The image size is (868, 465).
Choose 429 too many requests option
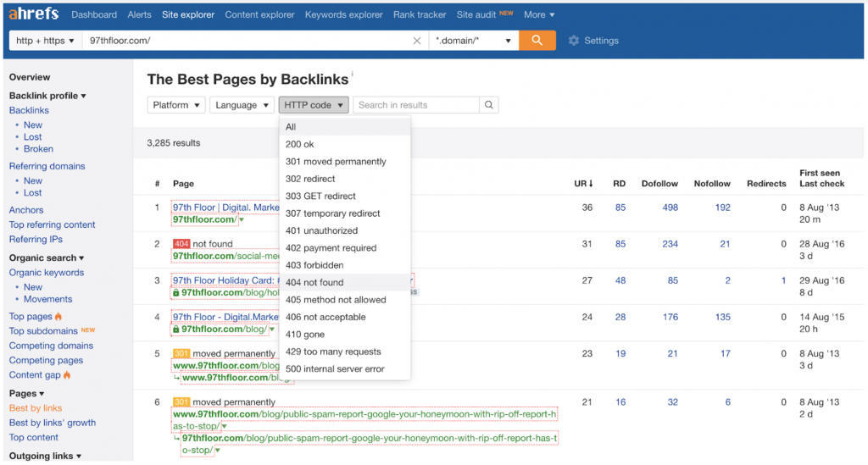(x=345, y=352)
